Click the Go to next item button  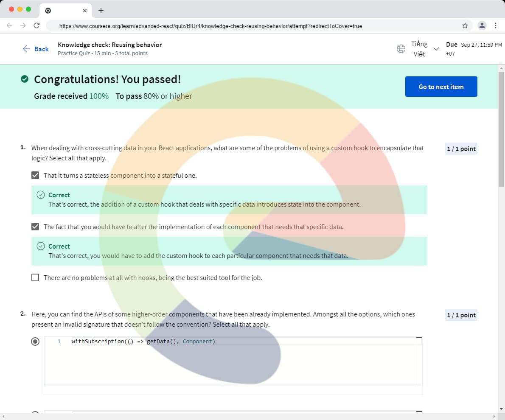click(441, 87)
